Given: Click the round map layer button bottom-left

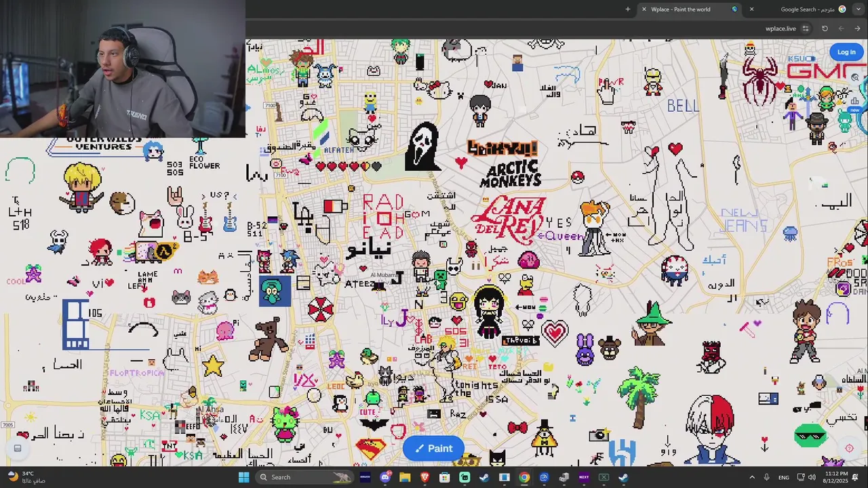Looking at the screenshot, I should point(18,448).
